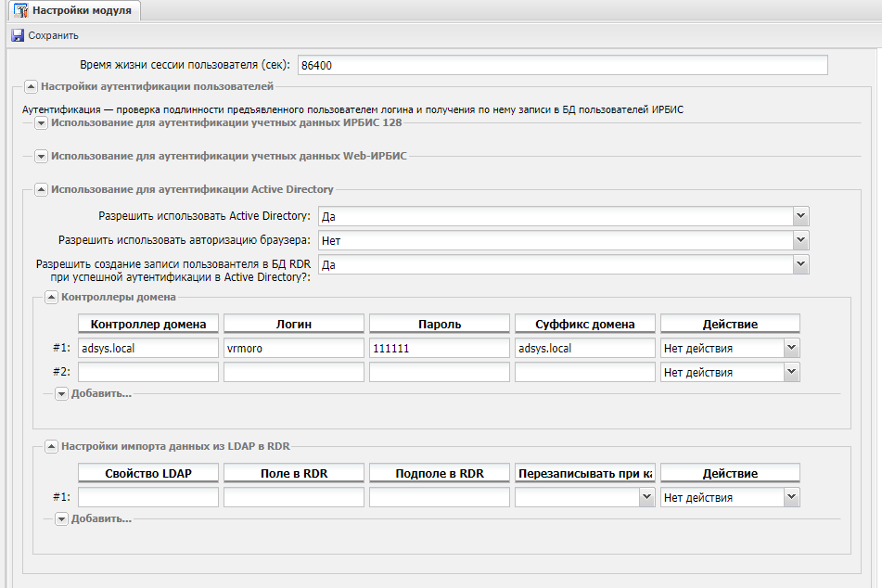Image resolution: width=882 pixels, height=588 pixels.
Task: Open action dropdown for domain controller #1
Action: [790, 348]
